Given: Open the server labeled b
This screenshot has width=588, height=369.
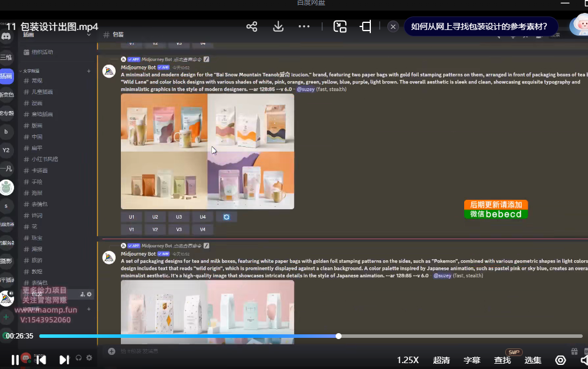Looking at the screenshot, I should coord(6,132).
